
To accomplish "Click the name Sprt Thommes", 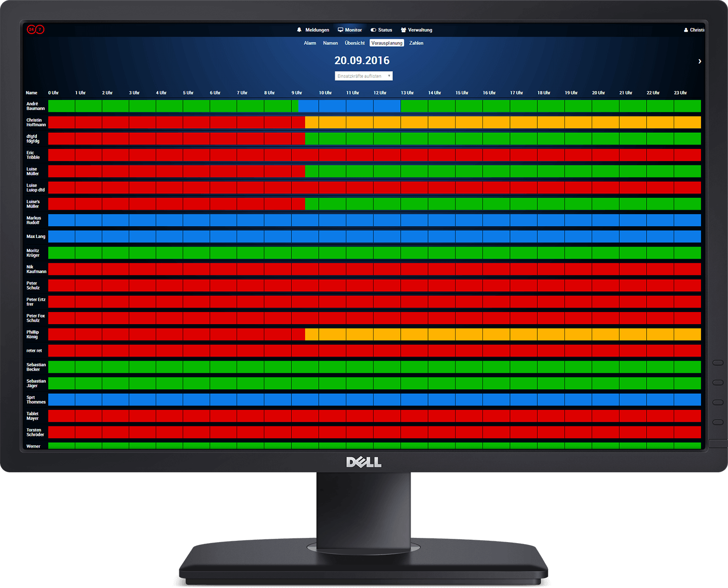I will (x=36, y=400).
